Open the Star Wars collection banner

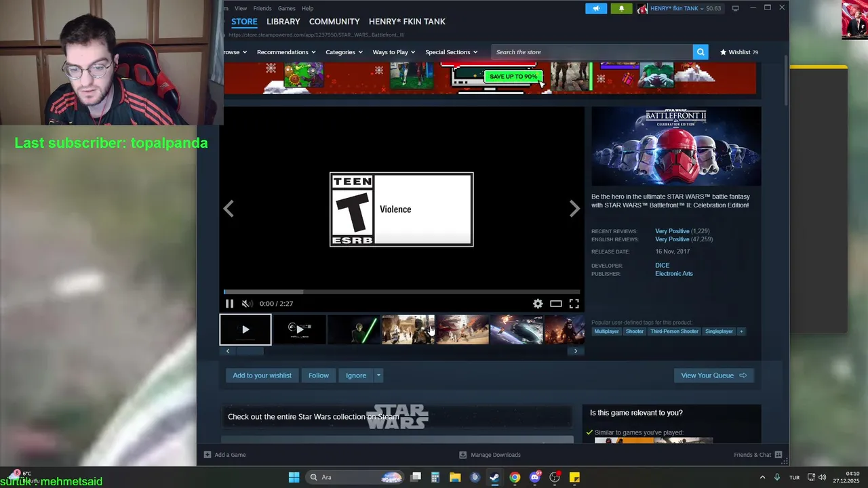(397, 417)
